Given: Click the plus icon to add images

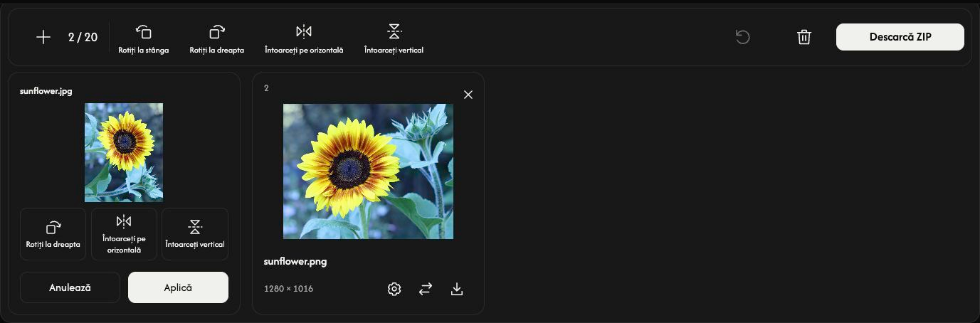Looking at the screenshot, I should click(43, 37).
